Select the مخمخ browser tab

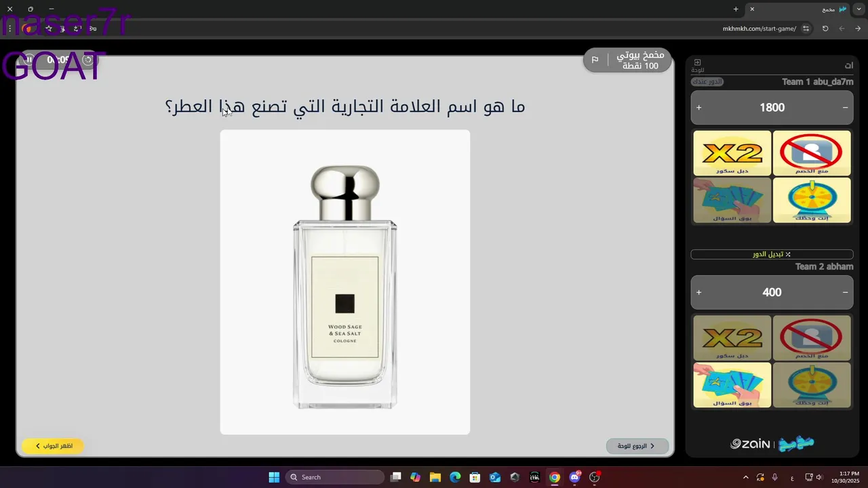point(797,9)
